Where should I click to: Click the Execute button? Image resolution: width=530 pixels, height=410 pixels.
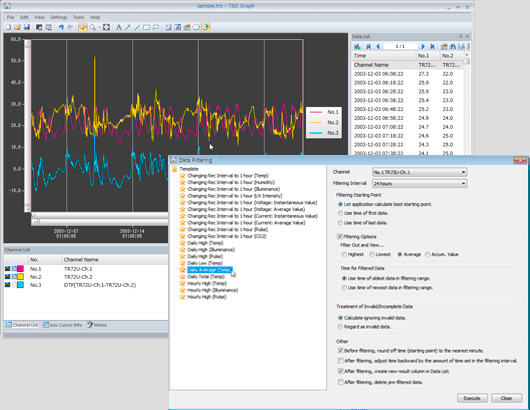472,398
